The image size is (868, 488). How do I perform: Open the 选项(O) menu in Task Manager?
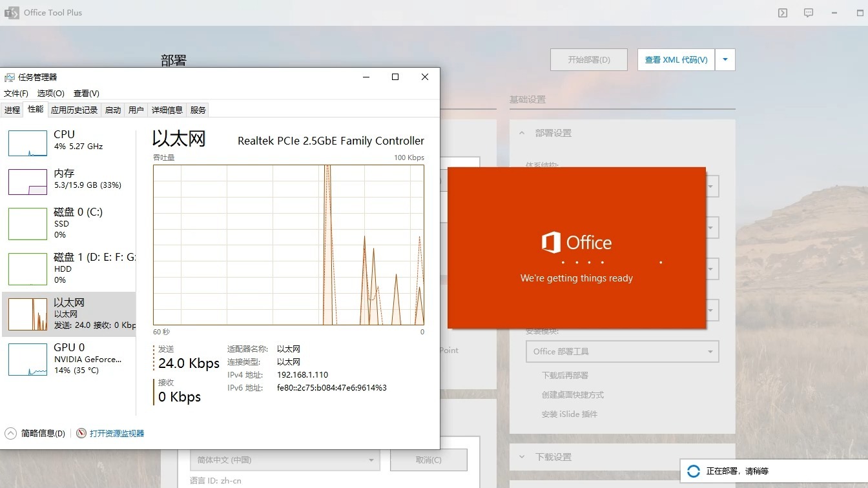point(51,94)
